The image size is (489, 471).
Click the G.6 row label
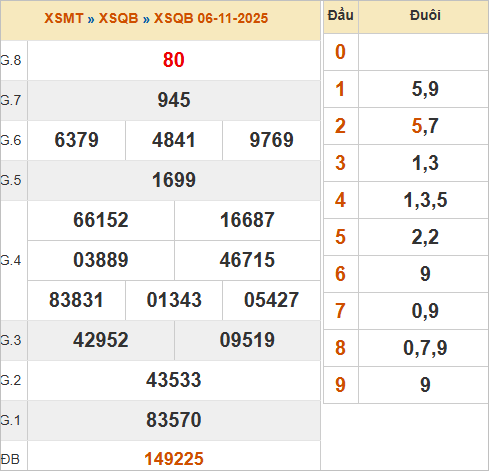pyautogui.click(x=11, y=140)
